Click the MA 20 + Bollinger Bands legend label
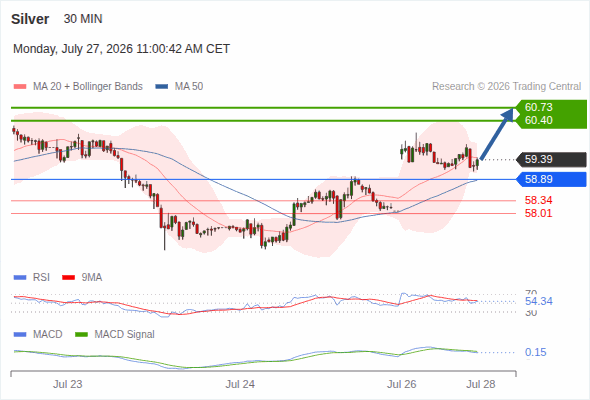 pos(88,87)
